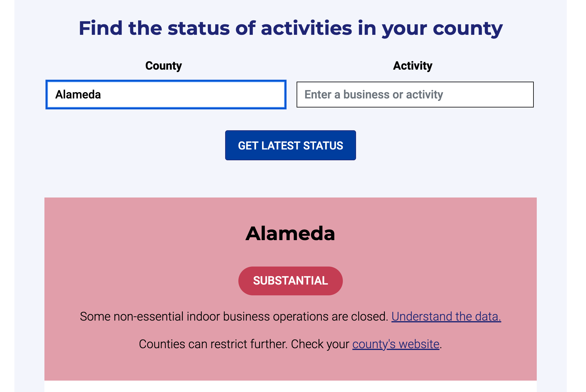586x392 pixels.
Task: Follow the county's website link
Action: point(396,344)
